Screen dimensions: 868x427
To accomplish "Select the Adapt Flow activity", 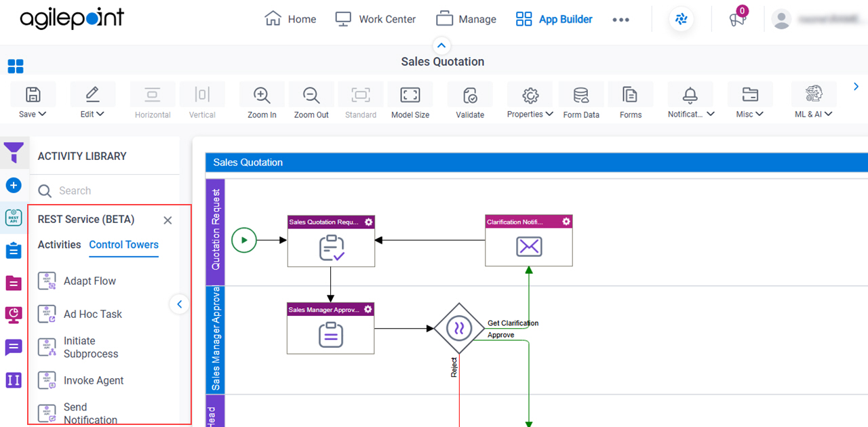I will click(77, 281).
